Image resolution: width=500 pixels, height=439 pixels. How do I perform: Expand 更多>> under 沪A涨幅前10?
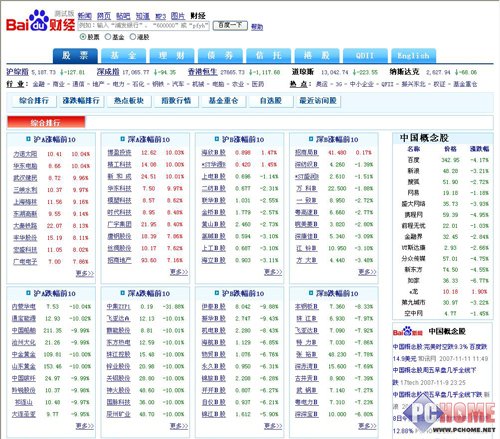tap(85, 273)
